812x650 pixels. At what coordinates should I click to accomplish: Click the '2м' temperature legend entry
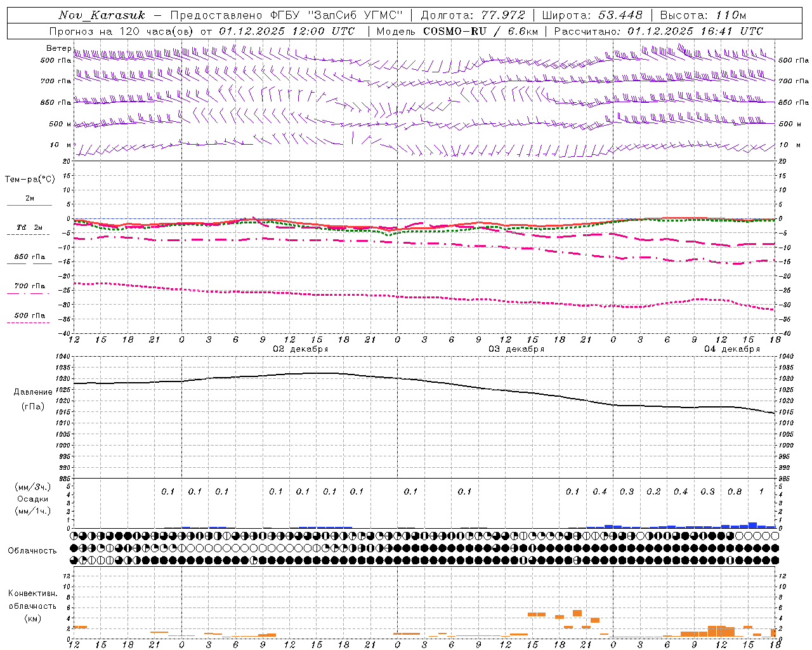click(x=30, y=198)
